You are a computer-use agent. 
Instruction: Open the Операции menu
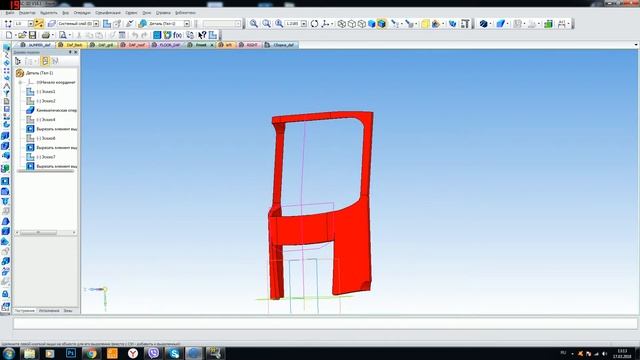pos(82,13)
